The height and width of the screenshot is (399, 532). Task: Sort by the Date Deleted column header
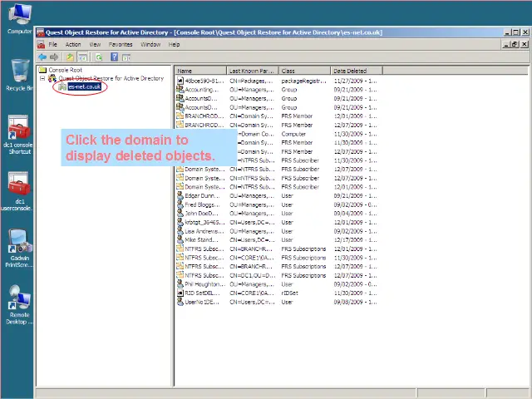click(357, 71)
